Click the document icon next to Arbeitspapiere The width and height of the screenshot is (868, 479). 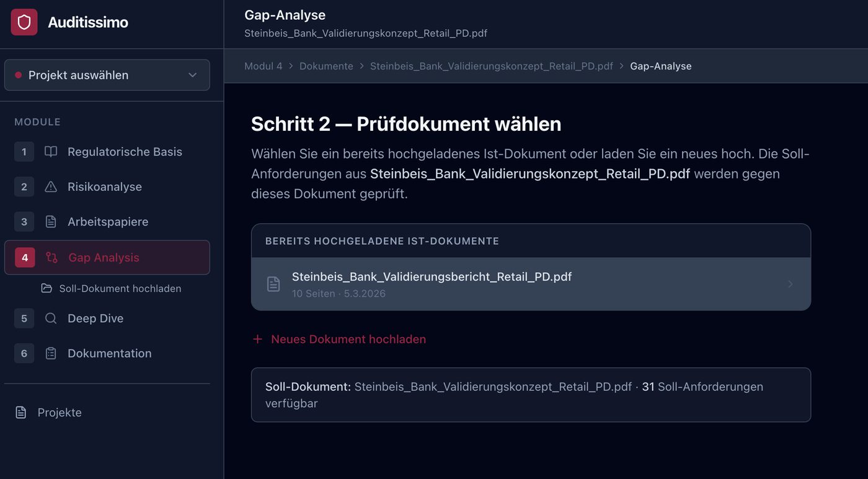[50, 221]
